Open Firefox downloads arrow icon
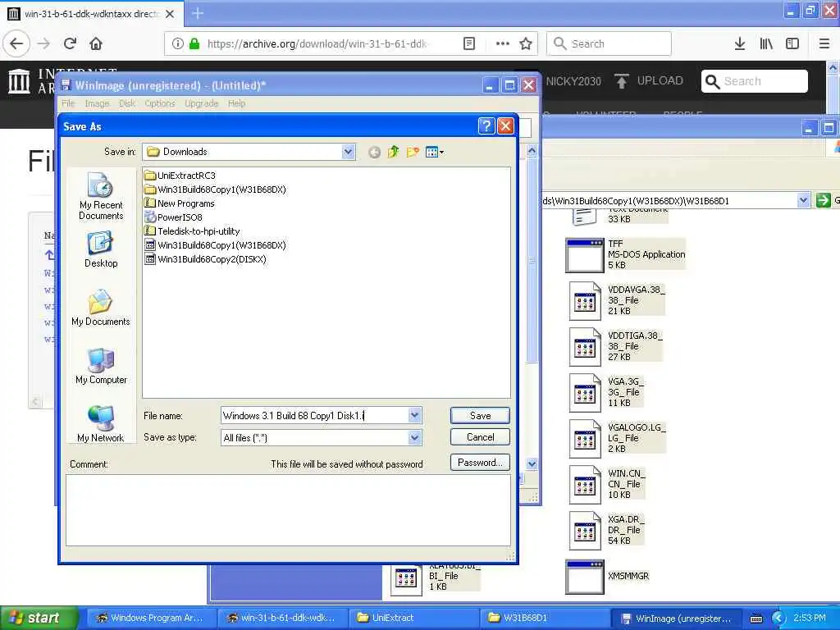This screenshot has width=840, height=630. 740,43
